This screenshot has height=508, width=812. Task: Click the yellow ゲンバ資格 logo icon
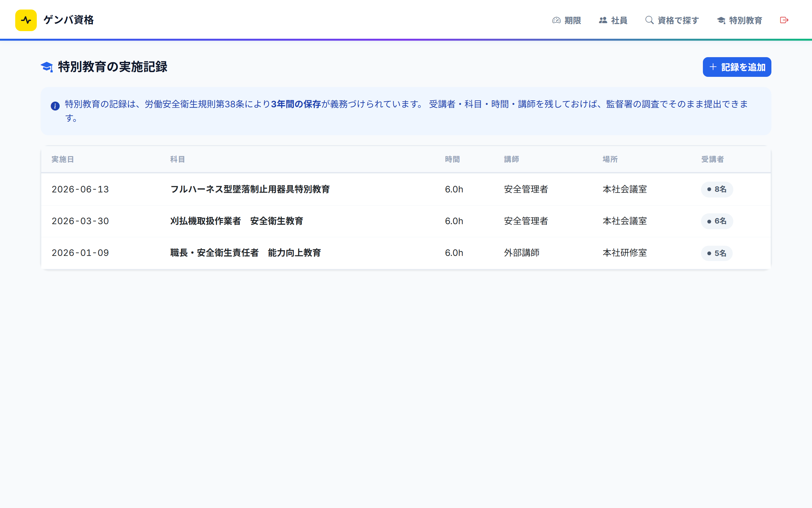pyautogui.click(x=26, y=20)
